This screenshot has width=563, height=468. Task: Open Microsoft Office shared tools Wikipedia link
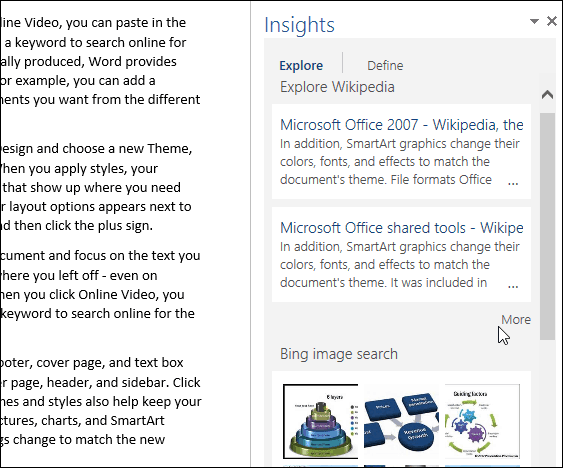(x=401, y=228)
